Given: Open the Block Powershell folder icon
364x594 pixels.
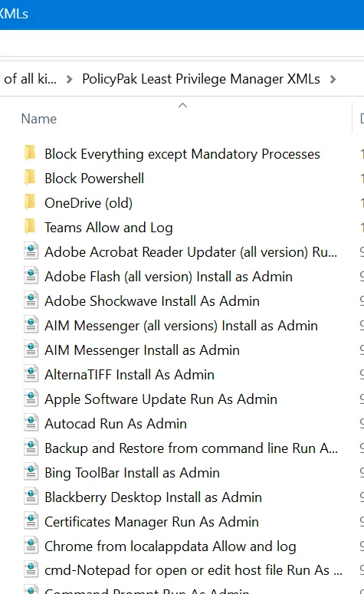Looking at the screenshot, I should 30,178.
